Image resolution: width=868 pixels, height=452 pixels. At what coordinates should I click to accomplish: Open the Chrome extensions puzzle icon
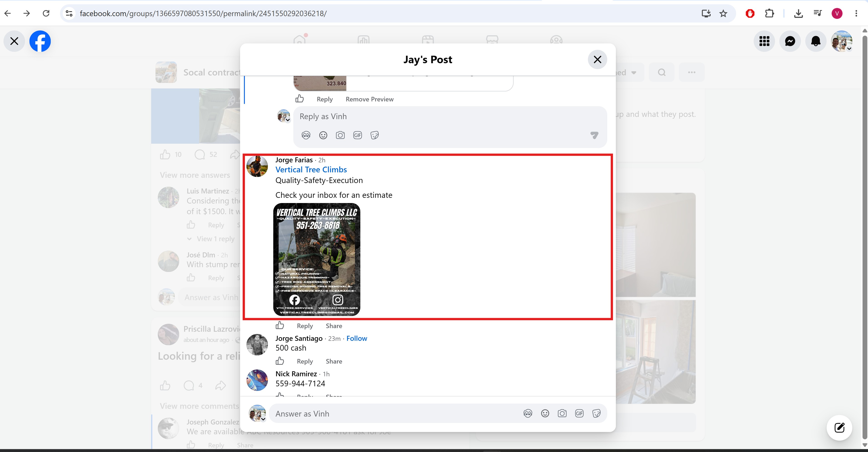(x=769, y=13)
